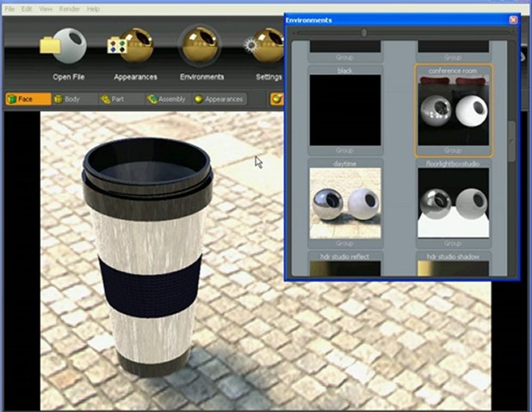Screen dimensions: 532x412
Task: Click the Open File label
Action: (69, 77)
